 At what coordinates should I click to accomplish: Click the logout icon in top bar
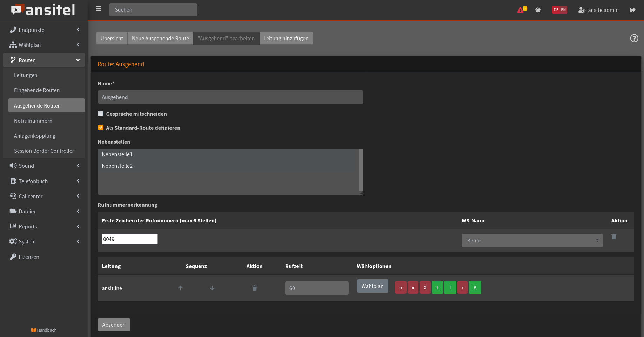632,10
